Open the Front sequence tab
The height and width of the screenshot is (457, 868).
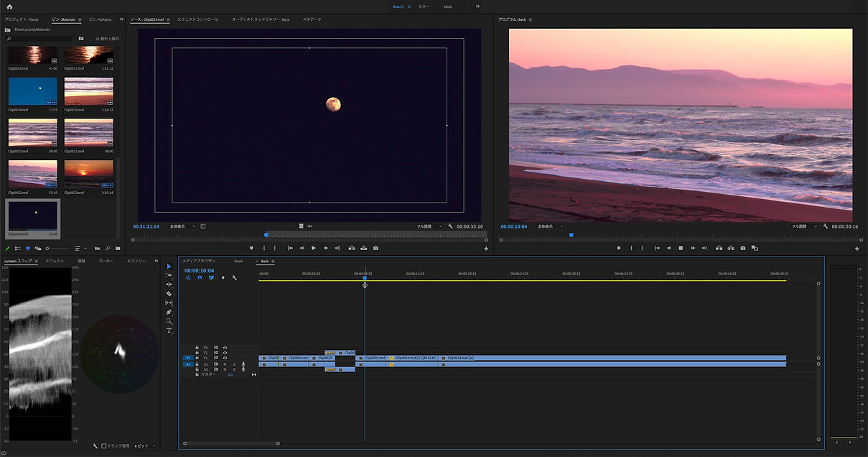coord(238,261)
